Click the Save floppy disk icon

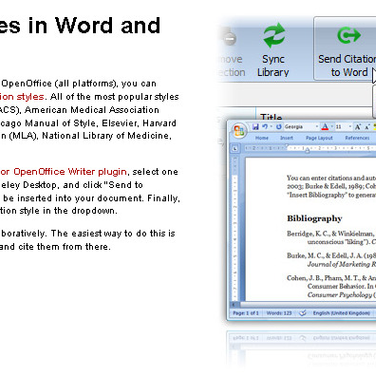coord(255,127)
